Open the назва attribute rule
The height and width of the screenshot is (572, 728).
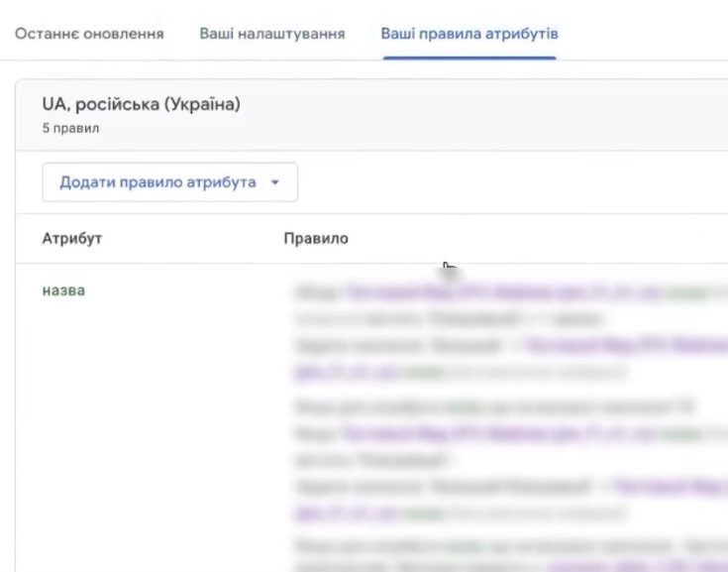(x=63, y=290)
